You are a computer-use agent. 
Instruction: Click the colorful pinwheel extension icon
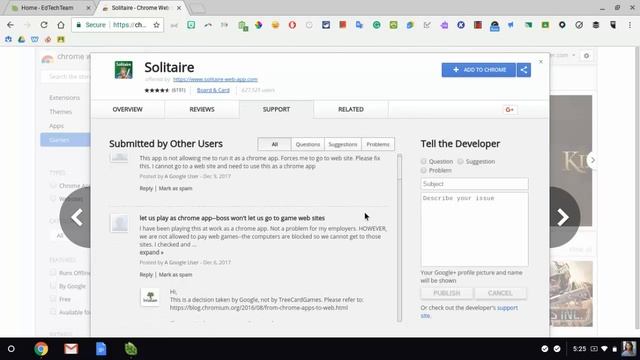[x=259, y=25]
